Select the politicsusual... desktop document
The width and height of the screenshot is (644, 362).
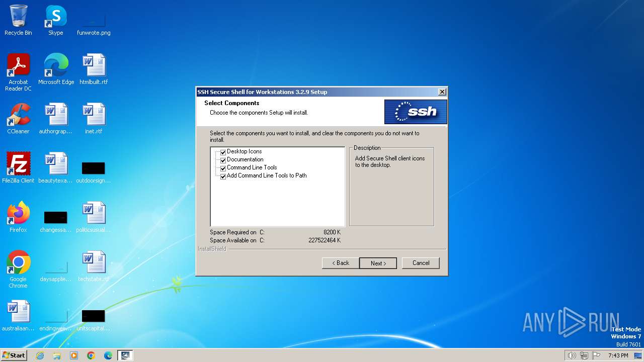coord(94,217)
